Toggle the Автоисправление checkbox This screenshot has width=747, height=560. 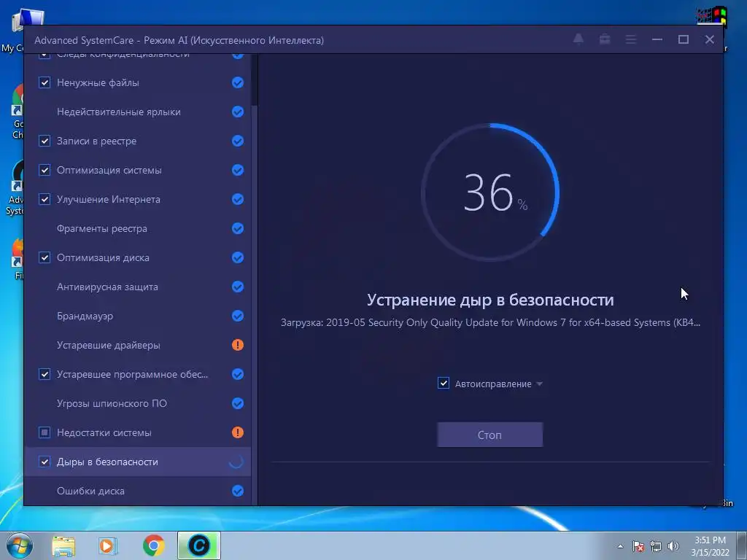(x=443, y=384)
